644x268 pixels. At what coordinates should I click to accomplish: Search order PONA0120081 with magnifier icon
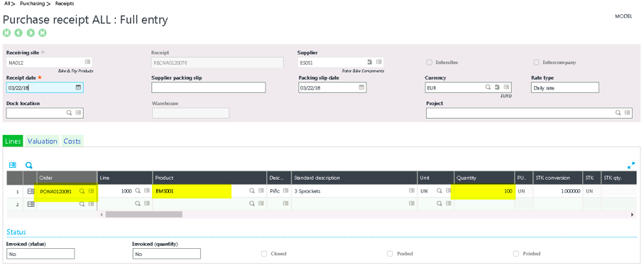coord(82,191)
